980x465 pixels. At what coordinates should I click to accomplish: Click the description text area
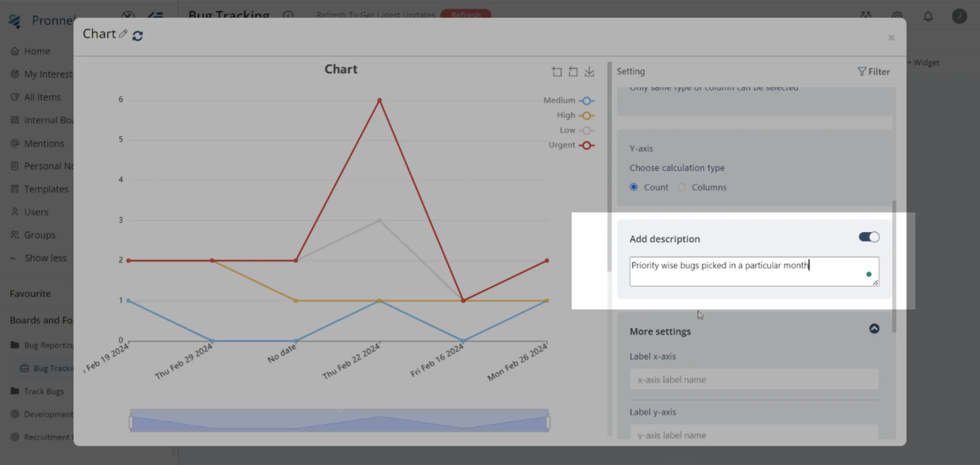[x=754, y=271]
